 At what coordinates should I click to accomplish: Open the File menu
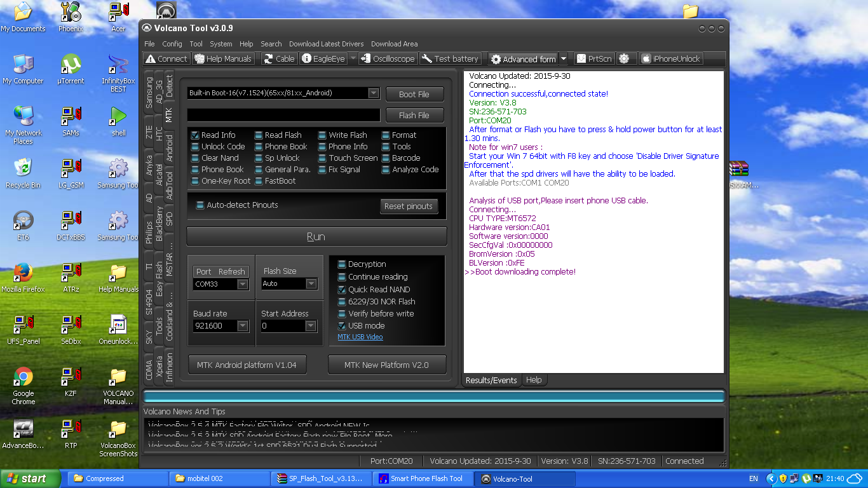pyautogui.click(x=149, y=44)
